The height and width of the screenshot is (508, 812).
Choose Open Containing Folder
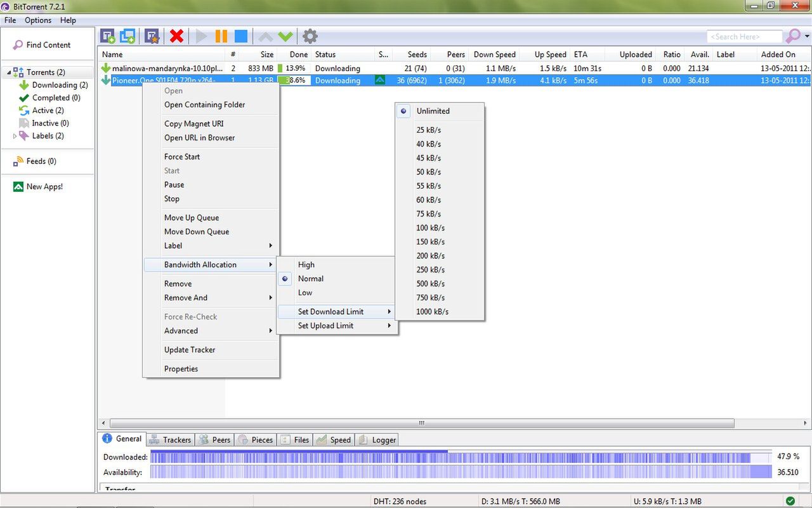pyautogui.click(x=211, y=105)
